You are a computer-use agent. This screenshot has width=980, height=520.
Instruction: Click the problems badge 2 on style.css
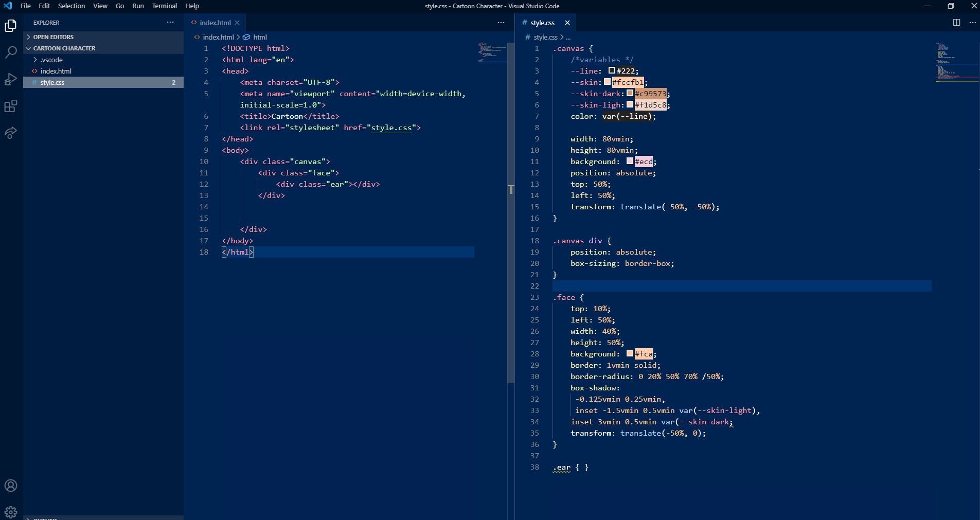pos(173,82)
